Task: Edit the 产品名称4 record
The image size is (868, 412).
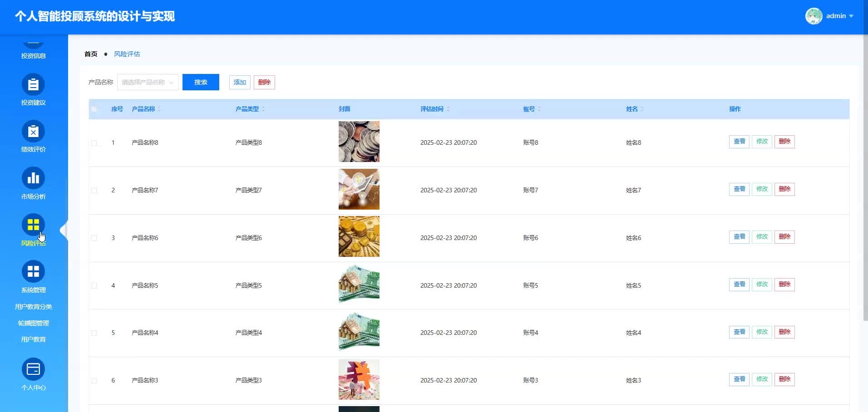Action: 762,332
